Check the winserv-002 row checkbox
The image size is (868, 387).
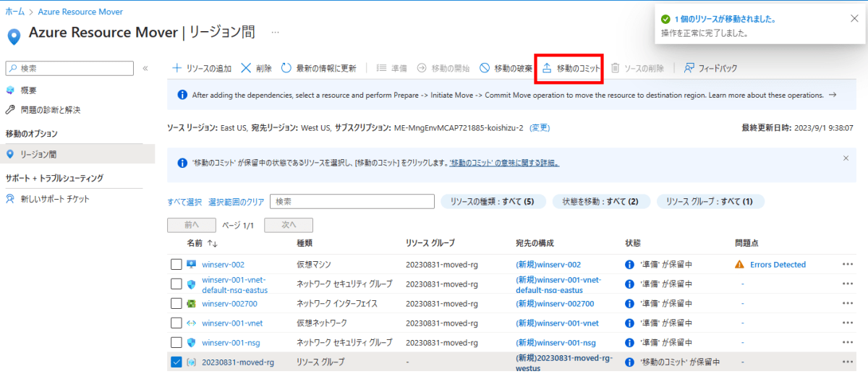click(x=176, y=265)
